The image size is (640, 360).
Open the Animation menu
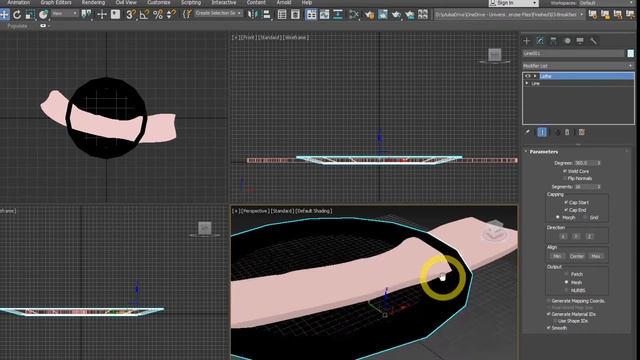pyautogui.click(x=19, y=2)
